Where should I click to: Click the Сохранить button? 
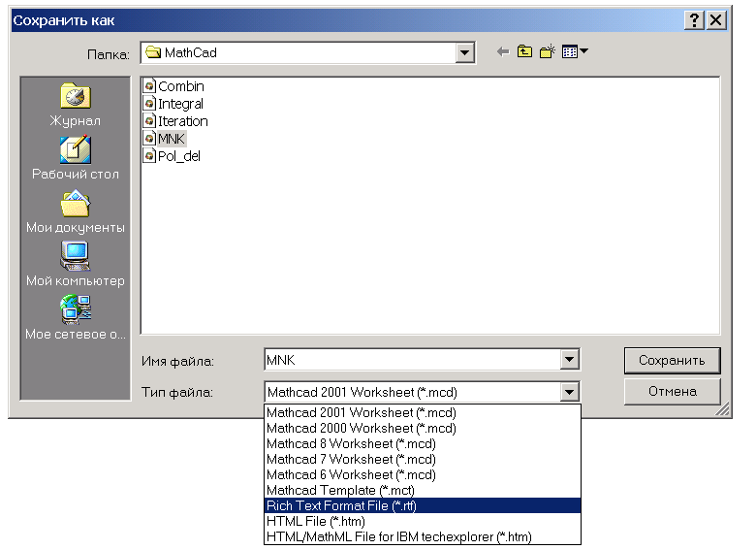pos(672,361)
